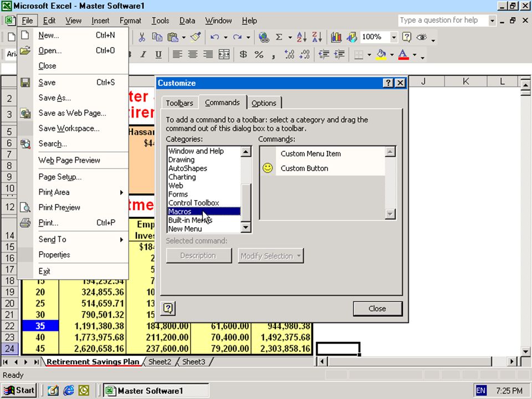
Task: Click the Close button in Customize dialog
Action: click(377, 309)
